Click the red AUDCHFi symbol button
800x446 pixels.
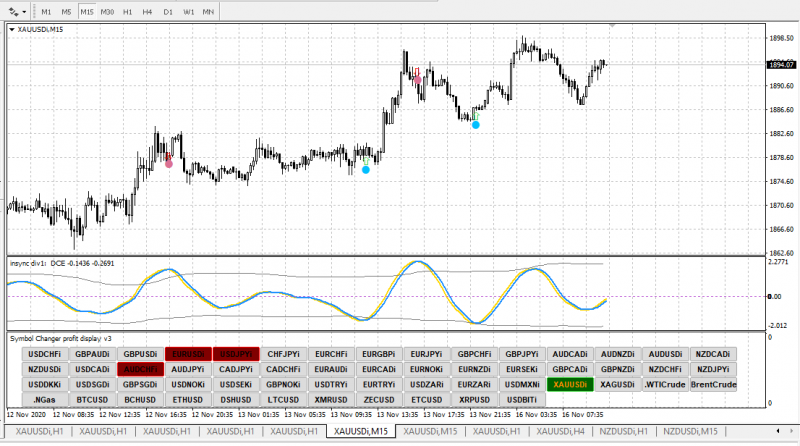[x=139, y=369]
